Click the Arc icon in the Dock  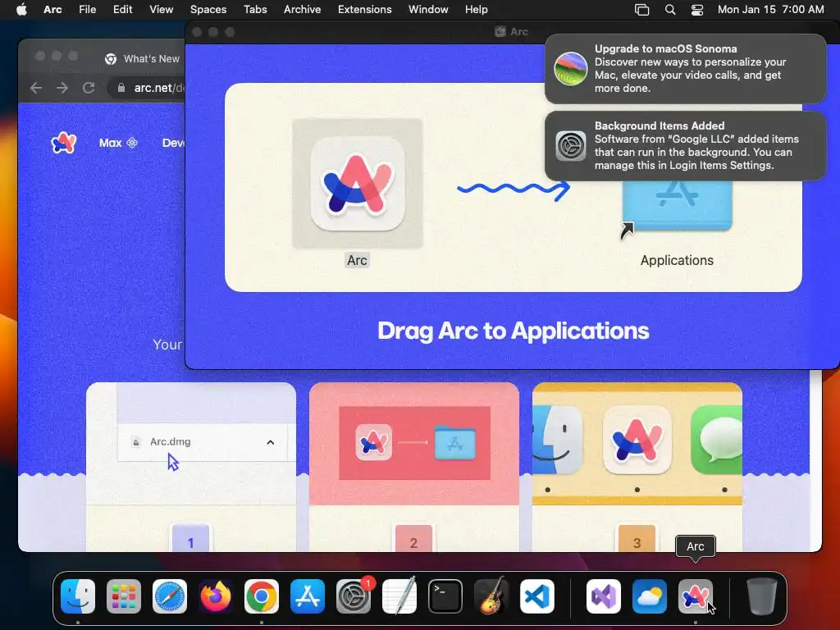point(696,596)
